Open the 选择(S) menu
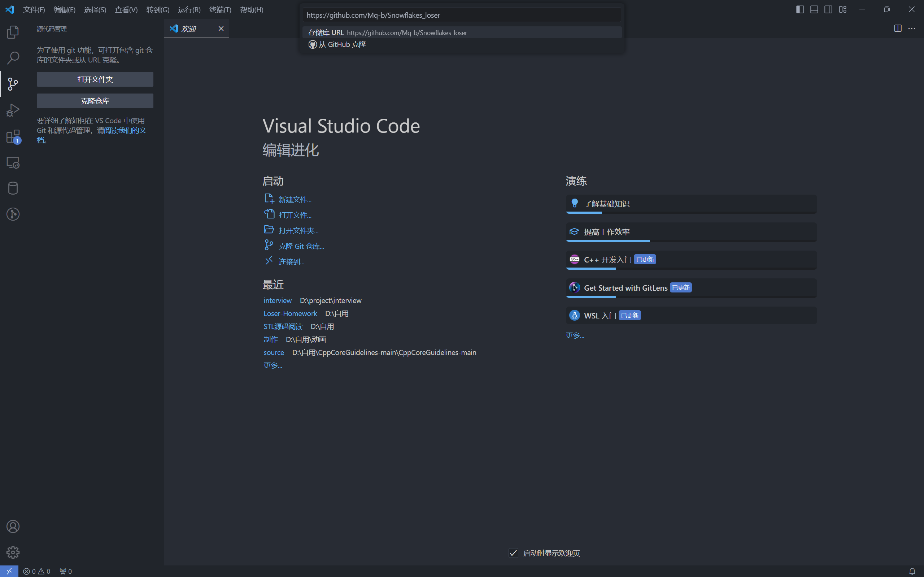Viewport: 924px width, 577px height. 95,9
